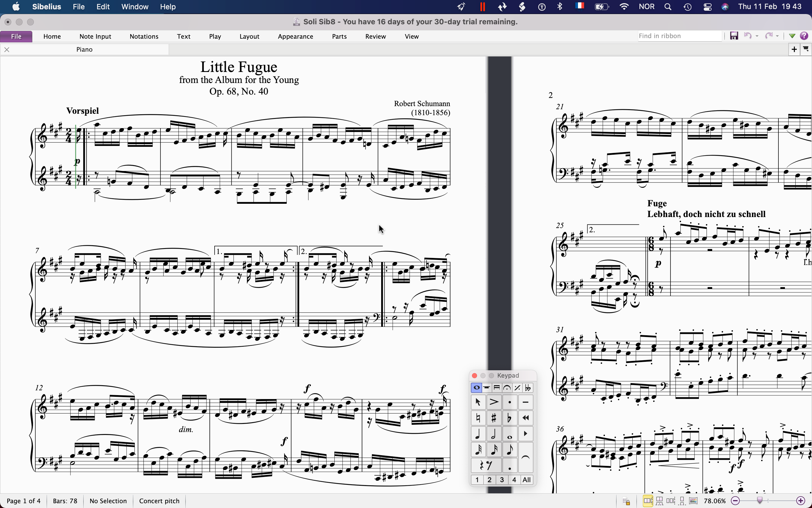The image size is (812, 508).
Task: Open the View ribbon tab
Action: (x=411, y=36)
